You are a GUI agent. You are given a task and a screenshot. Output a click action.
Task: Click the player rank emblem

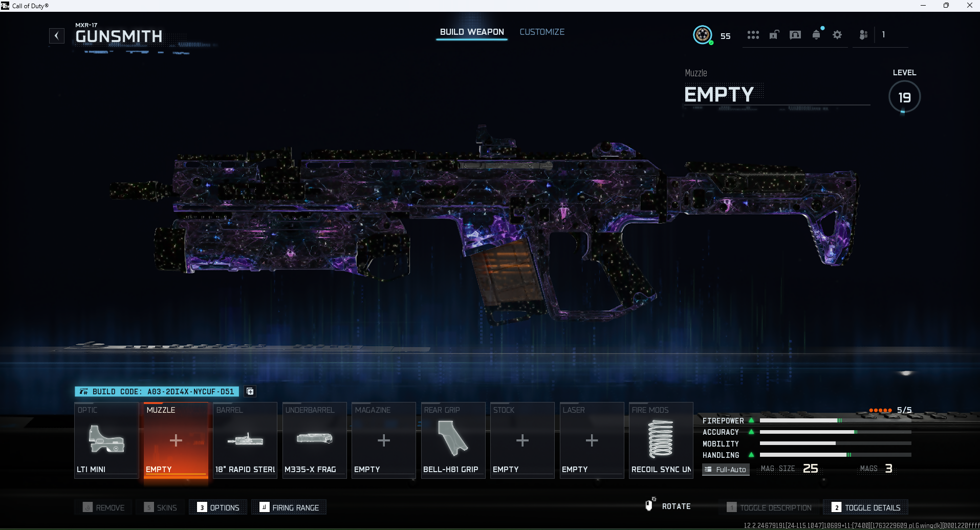703,35
